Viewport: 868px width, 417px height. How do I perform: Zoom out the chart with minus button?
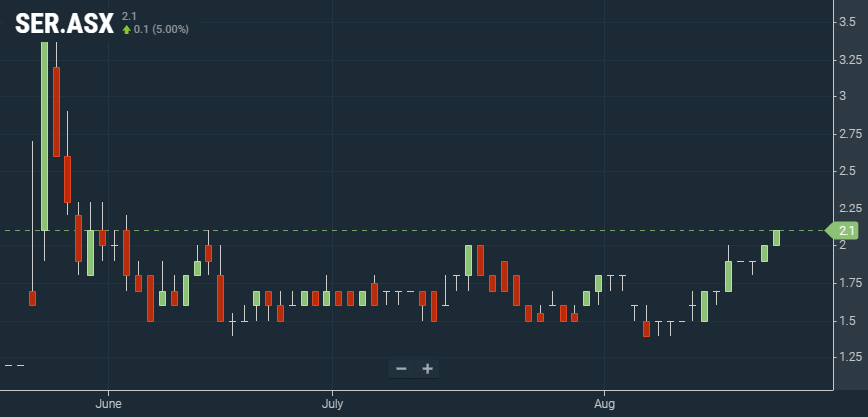(x=402, y=369)
